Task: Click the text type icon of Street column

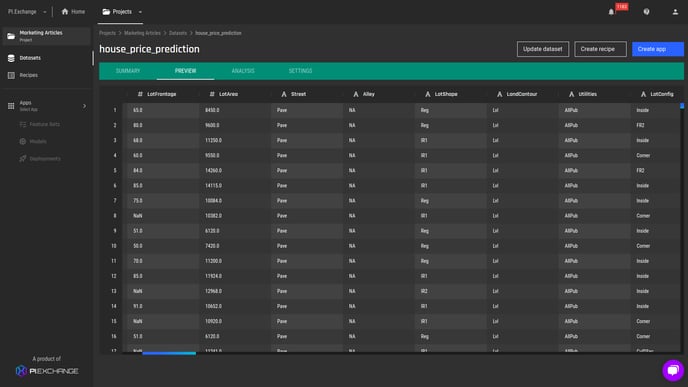Action: tap(284, 94)
